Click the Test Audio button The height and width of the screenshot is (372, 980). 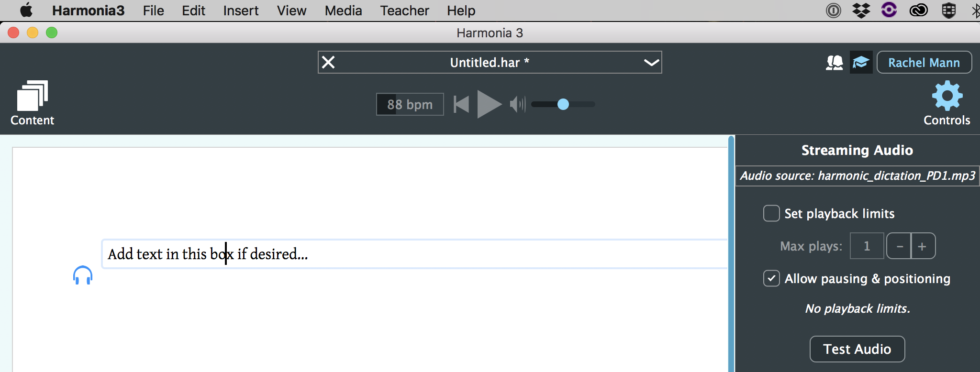point(857,349)
